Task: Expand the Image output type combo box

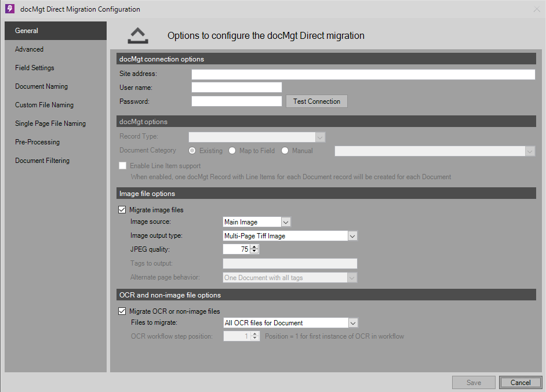Action: pyautogui.click(x=352, y=236)
